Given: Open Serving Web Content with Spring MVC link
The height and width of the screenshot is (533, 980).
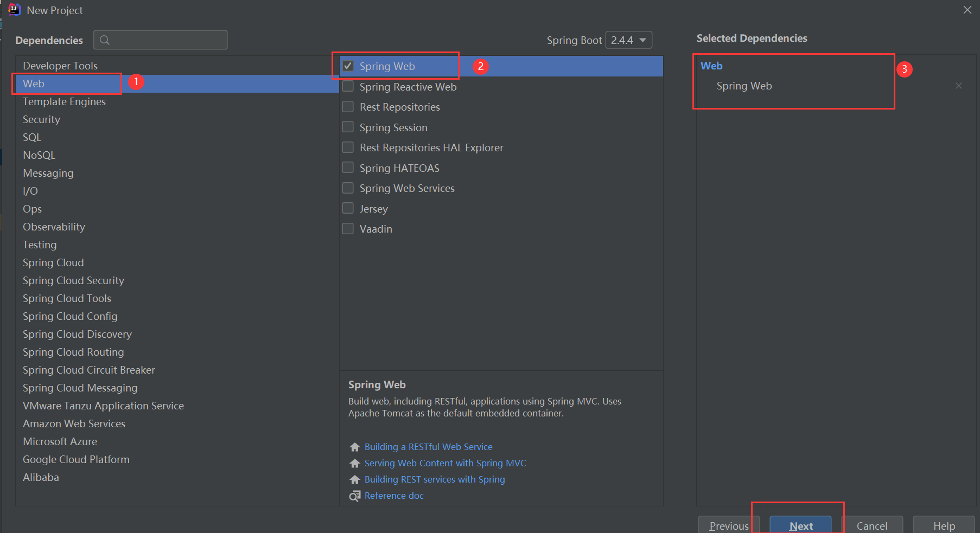Looking at the screenshot, I should click(446, 463).
